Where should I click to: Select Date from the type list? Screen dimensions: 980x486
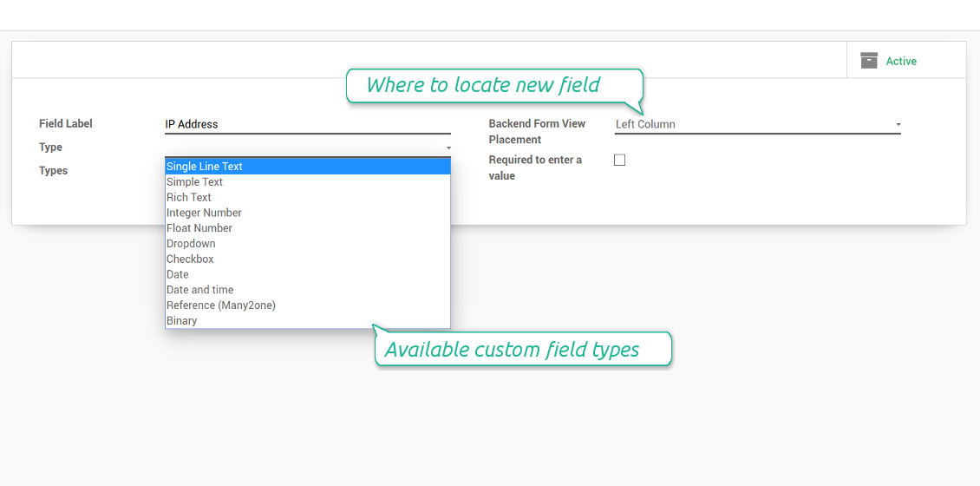click(308, 274)
